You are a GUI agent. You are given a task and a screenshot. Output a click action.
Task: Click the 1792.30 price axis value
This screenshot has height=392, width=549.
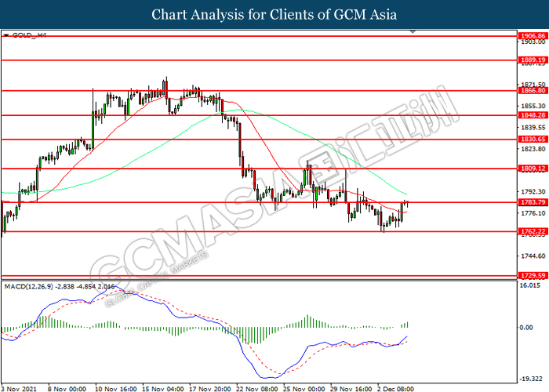(533, 192)
